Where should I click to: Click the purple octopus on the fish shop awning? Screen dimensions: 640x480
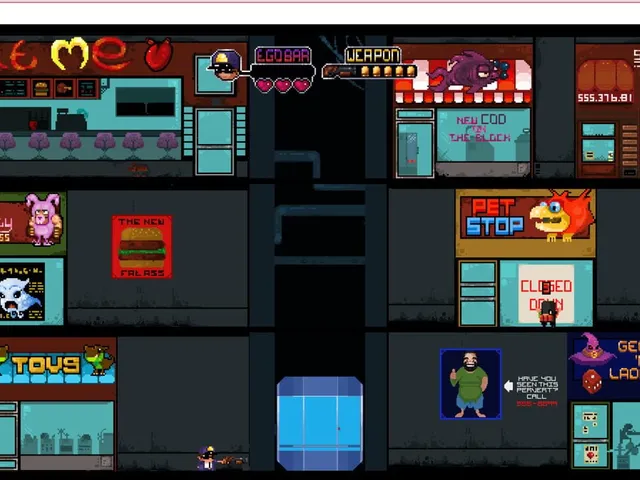pos(467,71)
